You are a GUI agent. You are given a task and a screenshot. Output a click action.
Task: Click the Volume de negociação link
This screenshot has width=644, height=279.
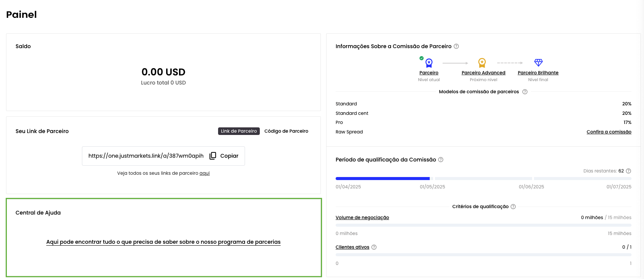point(362,218)
